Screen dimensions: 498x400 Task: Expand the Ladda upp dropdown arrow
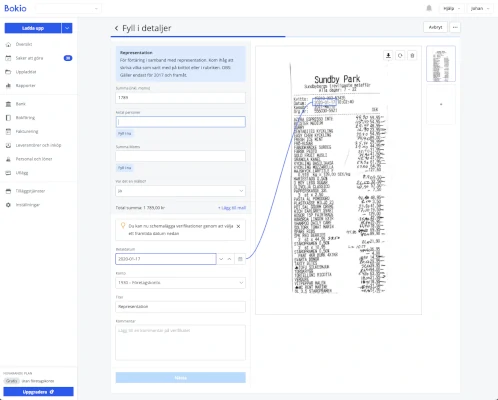click(67, 28)
